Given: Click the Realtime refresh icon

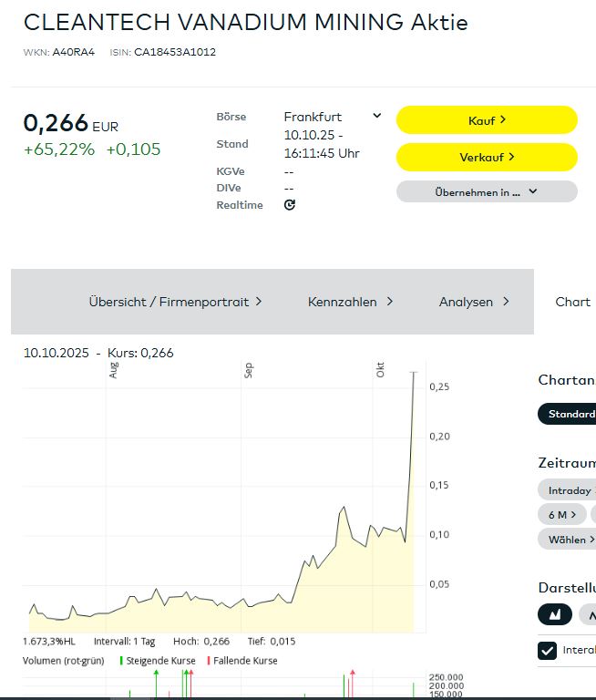Looking at the screenshot, I should point(290,205).
